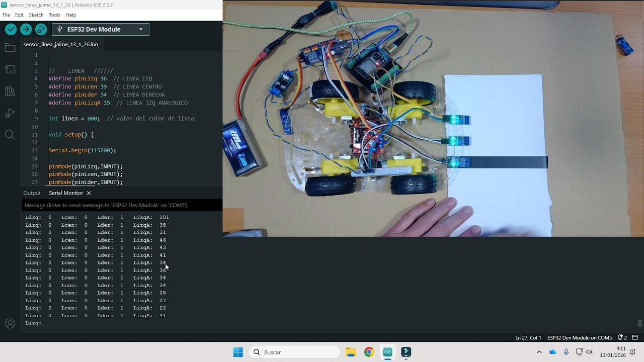Screen dimensions: 644x362
Task: Click the serial message input field
Action: (x=122, y=205)
